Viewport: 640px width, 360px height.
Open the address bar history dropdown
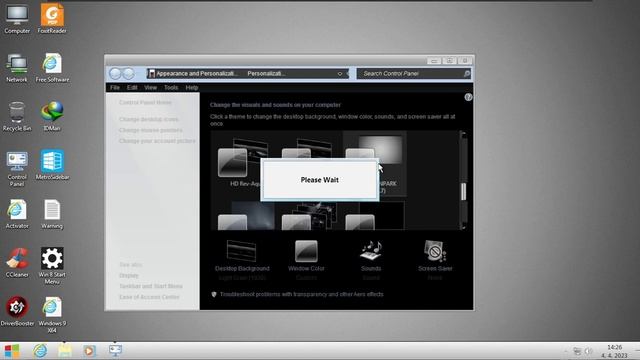point(340,74)
